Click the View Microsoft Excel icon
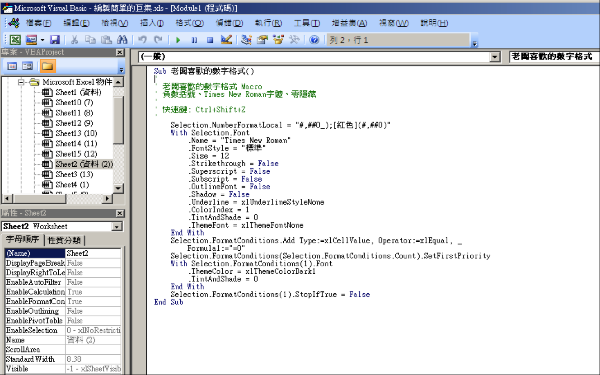 15,40
